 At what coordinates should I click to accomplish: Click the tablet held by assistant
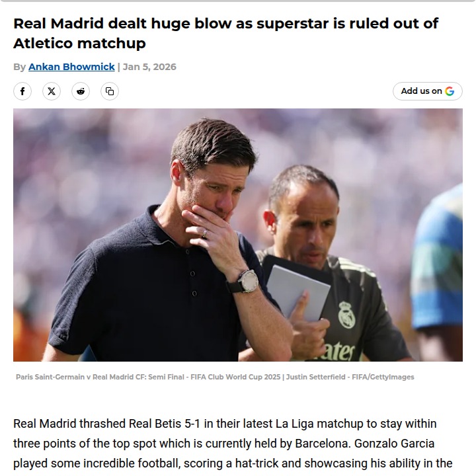[297, 292]
